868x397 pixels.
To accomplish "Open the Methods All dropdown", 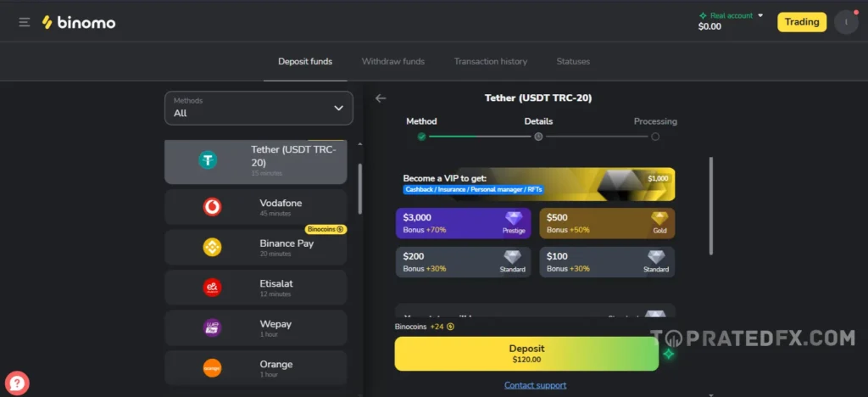I will [259, 108].
